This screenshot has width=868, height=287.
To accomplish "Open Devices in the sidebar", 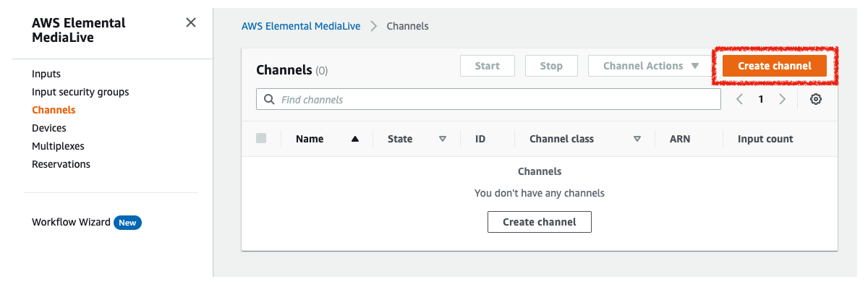I will coord(49,128).
